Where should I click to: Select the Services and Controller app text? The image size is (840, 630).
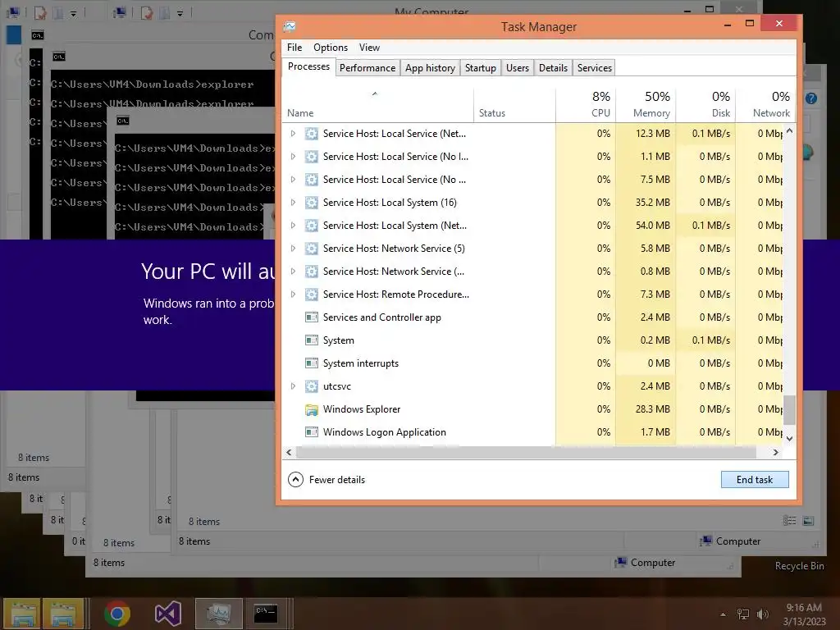coord(382,317)
